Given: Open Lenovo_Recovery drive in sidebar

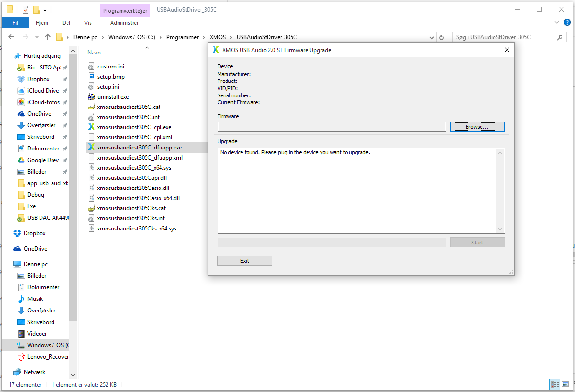Looking at the screenshot, I should (x=48, y=357).
